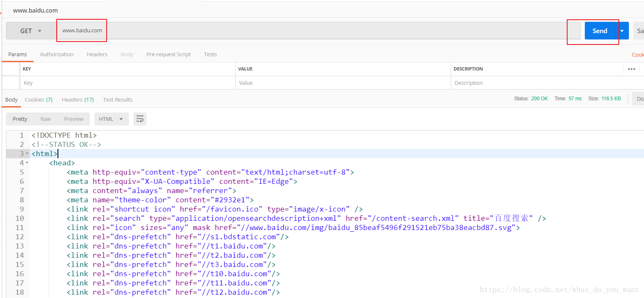The image size is (644, 298).
Task: Open the three-dots column options menu
Action: [631, 69]
